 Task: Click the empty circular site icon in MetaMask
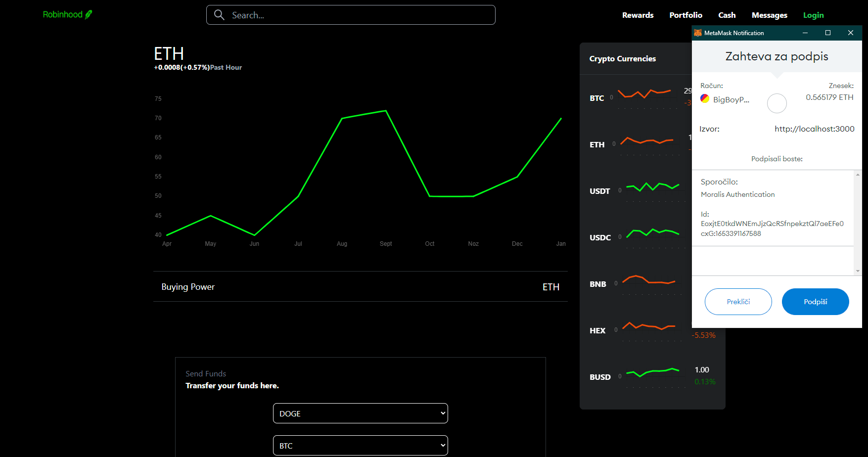(x=777, y=103)
